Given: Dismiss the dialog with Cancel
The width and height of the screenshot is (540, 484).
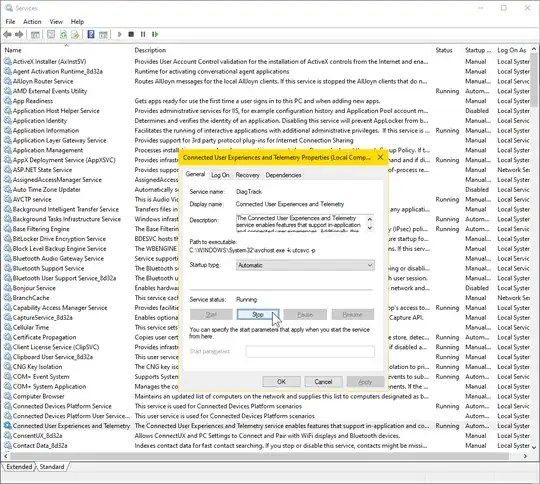Looking at the screenshot, I should (x=323, y=382).
